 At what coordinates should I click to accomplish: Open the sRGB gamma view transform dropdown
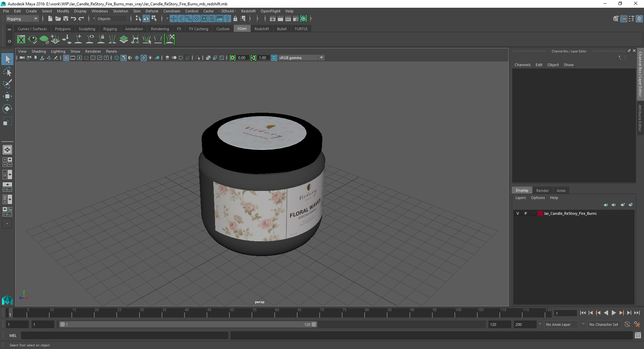coord(301,58)
